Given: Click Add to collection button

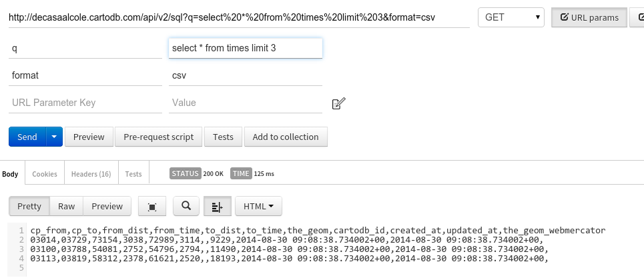Looking at the screenshot, I should pyautogui.click(x=286, y=137).
